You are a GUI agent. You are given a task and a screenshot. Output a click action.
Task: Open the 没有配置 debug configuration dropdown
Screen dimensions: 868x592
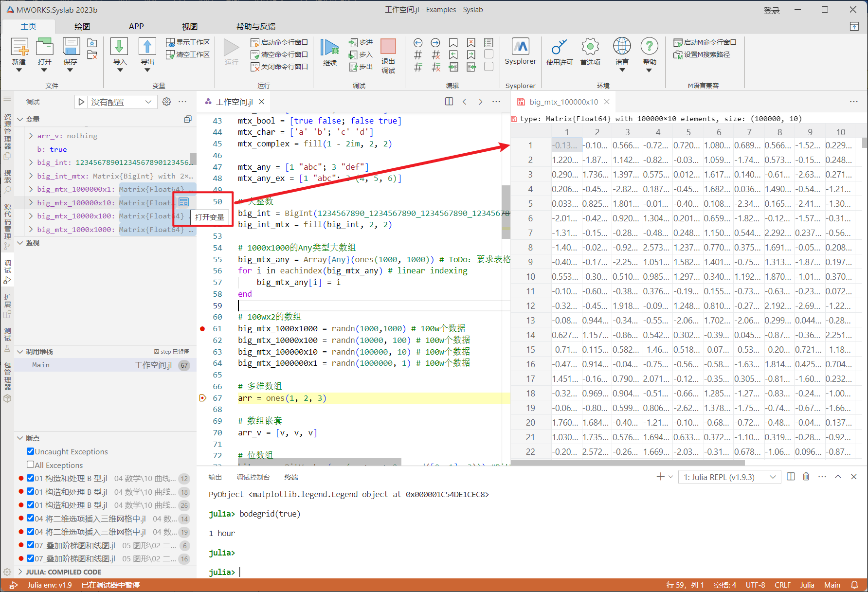121,102
